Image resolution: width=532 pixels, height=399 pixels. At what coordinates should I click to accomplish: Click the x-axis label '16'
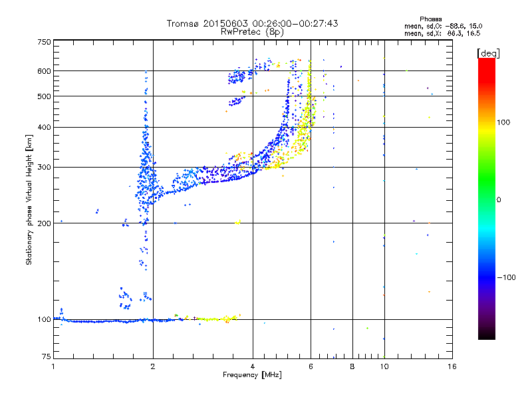point(452,366)
